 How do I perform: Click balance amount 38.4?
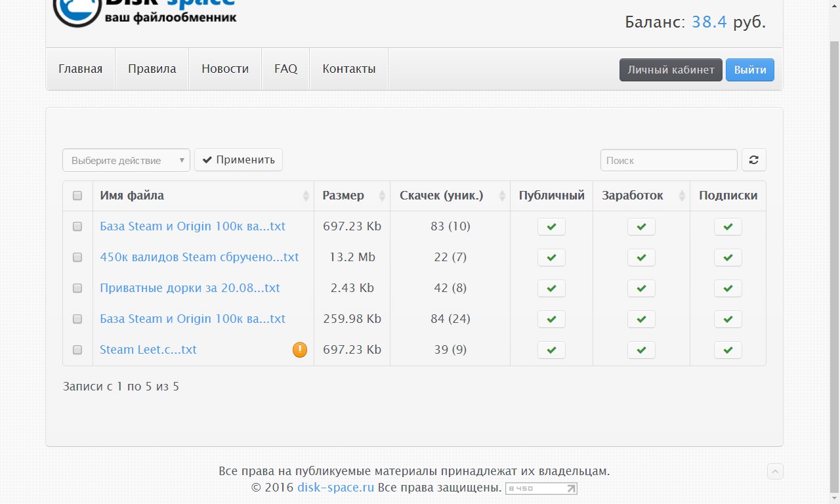point(709,22)
